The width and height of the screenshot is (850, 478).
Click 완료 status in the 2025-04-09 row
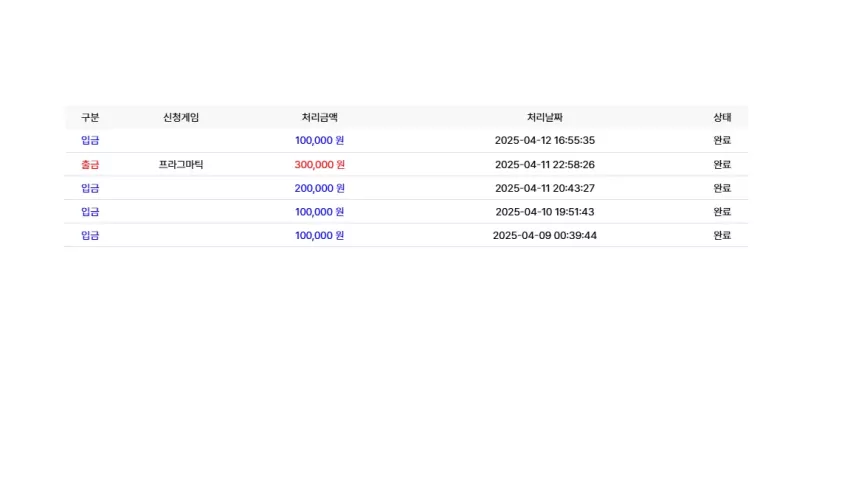722,235
